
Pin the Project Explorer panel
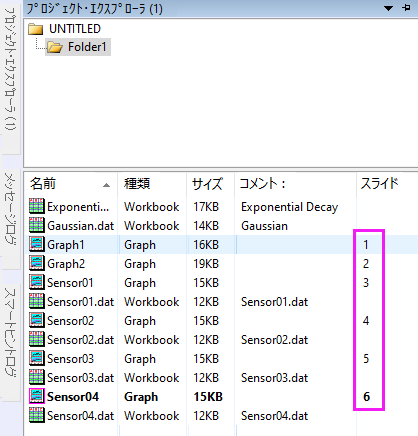(406, 8)
